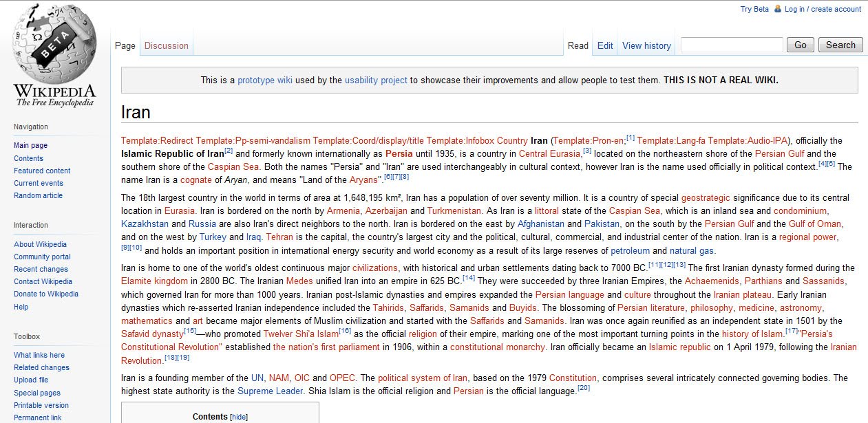Click Log in / create account
This screenshot has width=868, height=423.
[823, 9]
